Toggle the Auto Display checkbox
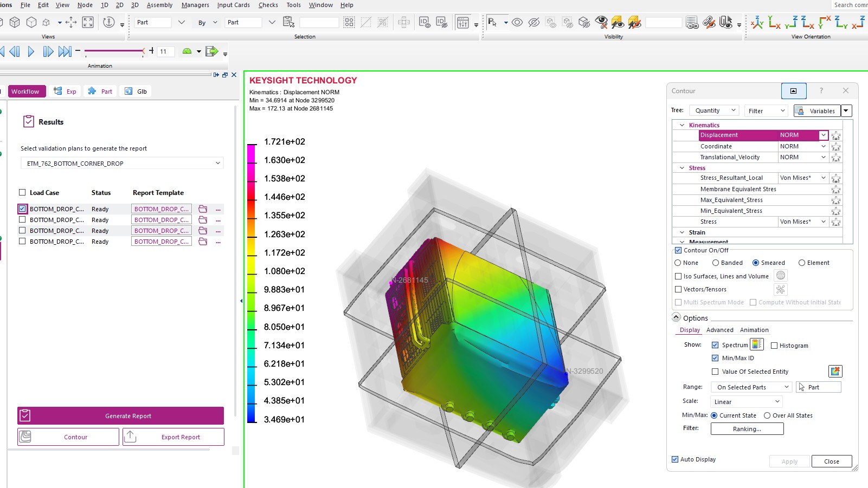This screenshot has height=488, width=868. click(675, 459)
